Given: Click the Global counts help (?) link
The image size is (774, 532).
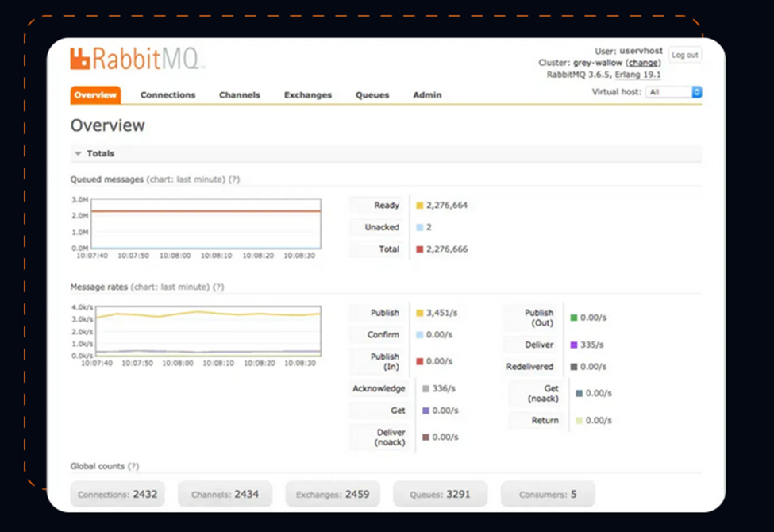Looking at the screenshot, I should pyautogui.click(x=133, y=466).
